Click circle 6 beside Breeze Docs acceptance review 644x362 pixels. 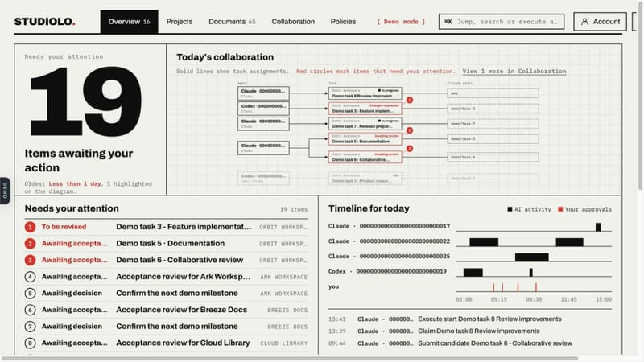coord(30,310)
